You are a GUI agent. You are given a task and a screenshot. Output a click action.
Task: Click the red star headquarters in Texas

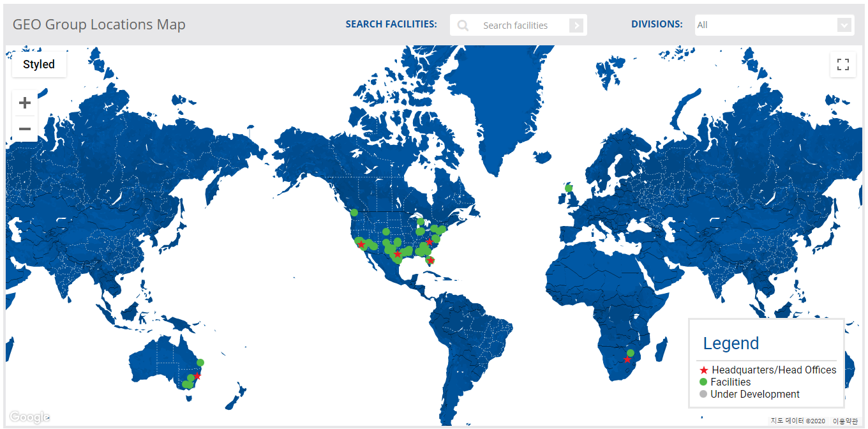tap(398, 254)
